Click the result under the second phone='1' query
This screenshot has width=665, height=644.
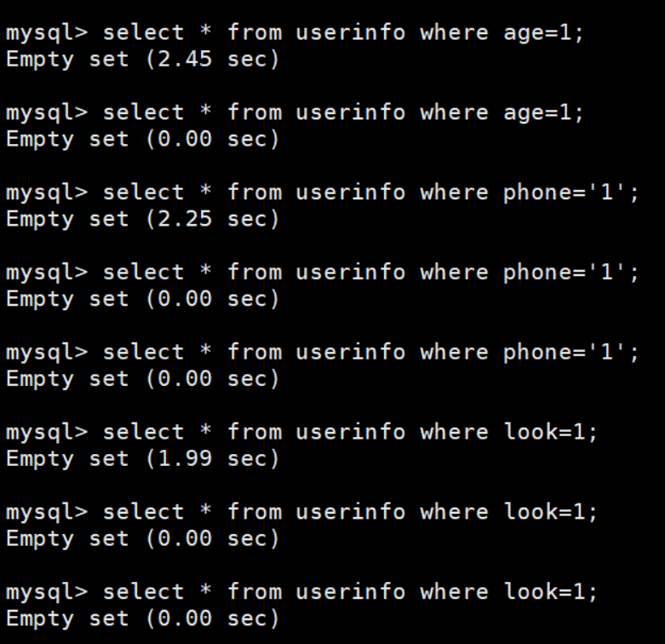click(142, 299)
